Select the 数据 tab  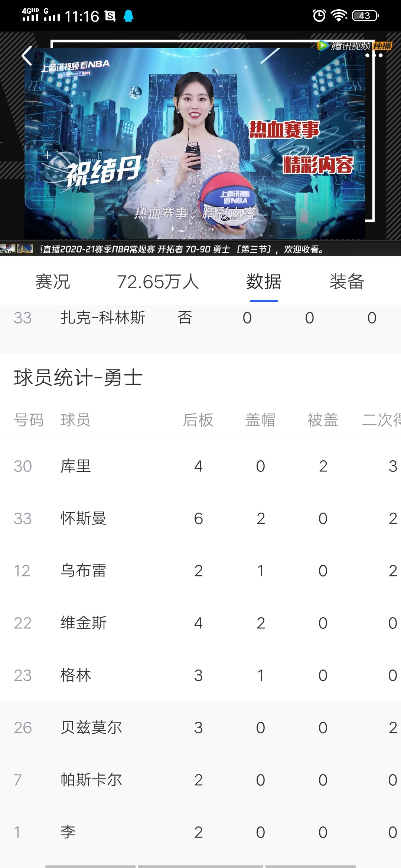tap(264, 282)
